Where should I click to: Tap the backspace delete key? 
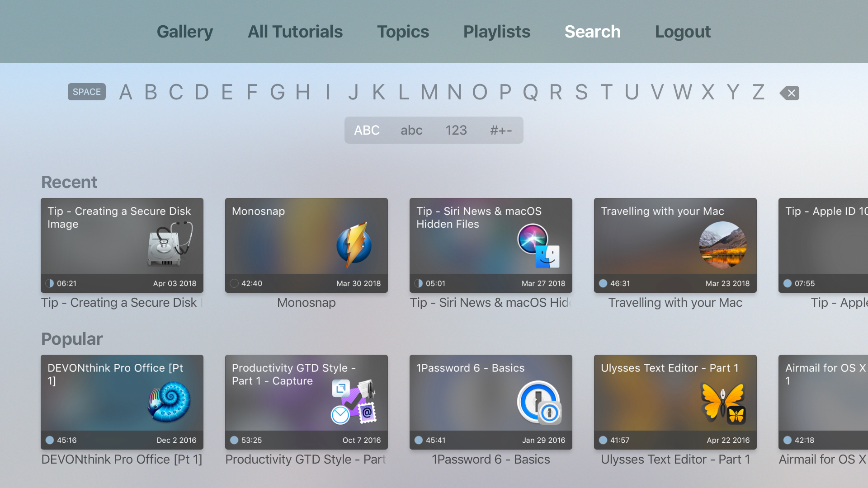click(789, 93)
